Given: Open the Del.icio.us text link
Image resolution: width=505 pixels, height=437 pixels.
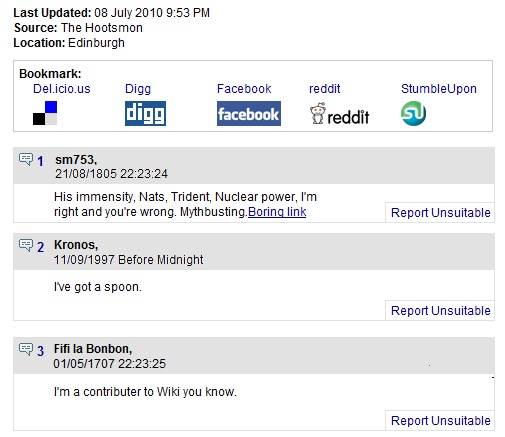Looking at the screenshot, I should point(62,89).
